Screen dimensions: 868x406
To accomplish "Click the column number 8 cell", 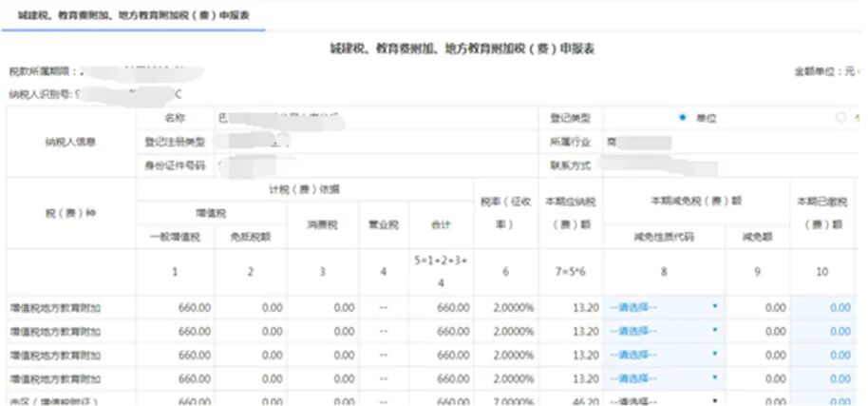I will click(x=664, y=271).
